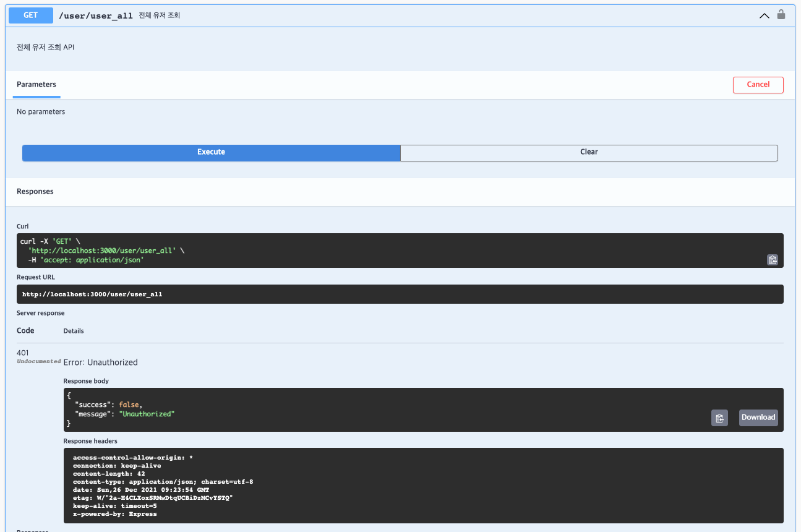This screenshot has height=532, width=801.
Task: Click the curl command code block
Action: click(x=400, y=251)
